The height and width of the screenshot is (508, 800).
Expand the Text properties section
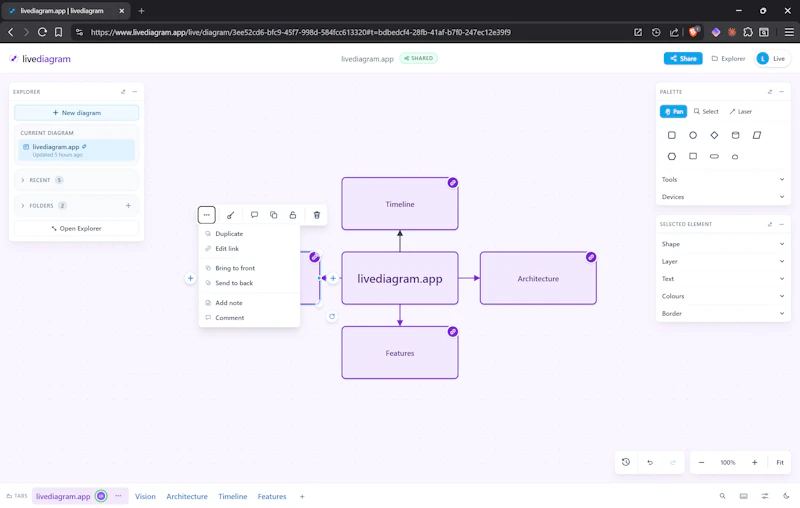point(723,279)
